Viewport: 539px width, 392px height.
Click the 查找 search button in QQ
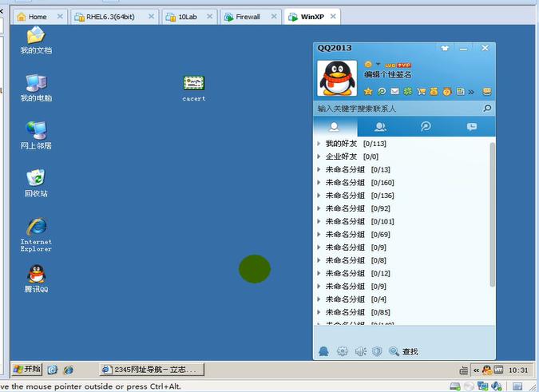point(403,351)
